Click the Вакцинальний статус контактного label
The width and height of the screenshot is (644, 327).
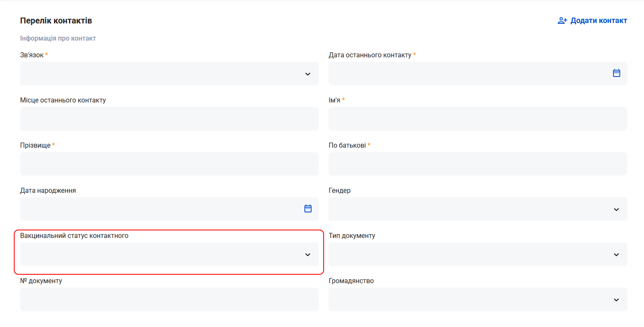[x=74, y=236]
